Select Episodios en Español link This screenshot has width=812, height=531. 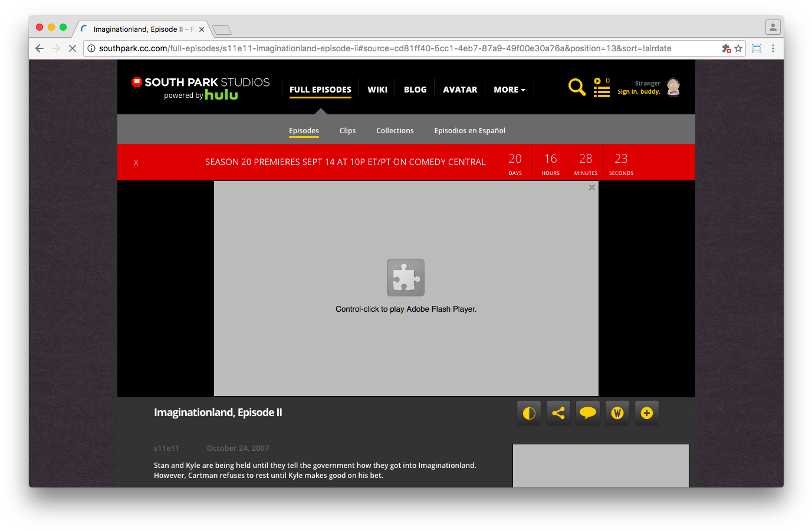[469, 131]
